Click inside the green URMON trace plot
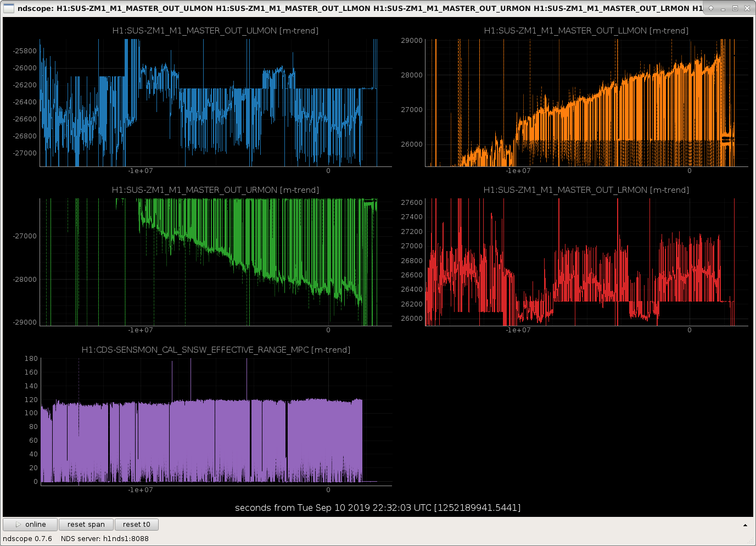Viewport: 756px width, 546px height. [x=215, y=262]
